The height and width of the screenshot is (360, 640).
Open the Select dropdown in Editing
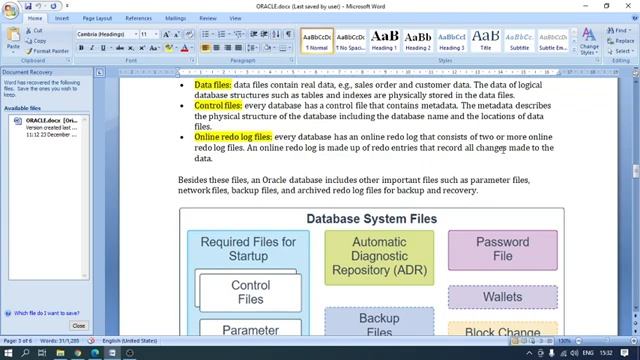click(x=620, y=51)
